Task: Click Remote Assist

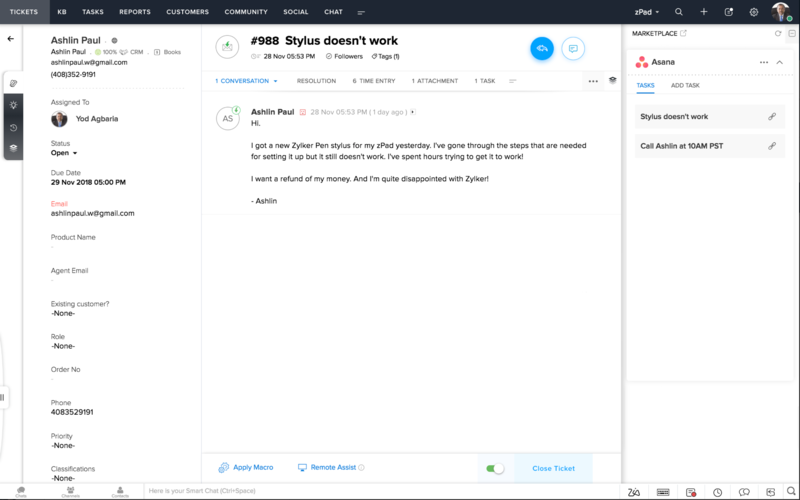Action: 328,467
